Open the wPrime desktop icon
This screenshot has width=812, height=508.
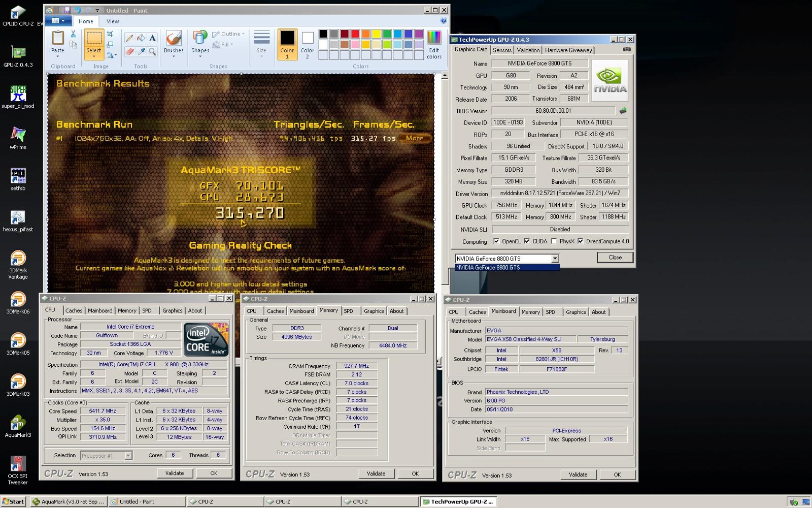point(18,138)
